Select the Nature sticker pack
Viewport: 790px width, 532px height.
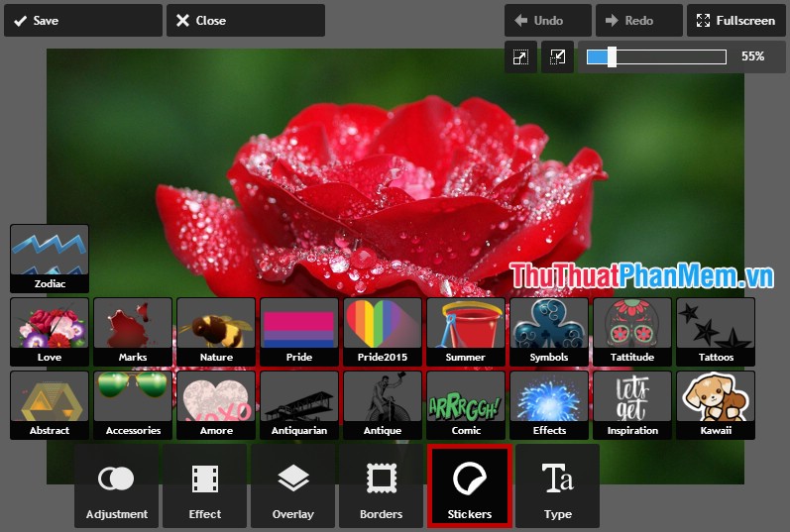(x=216, y=332)
